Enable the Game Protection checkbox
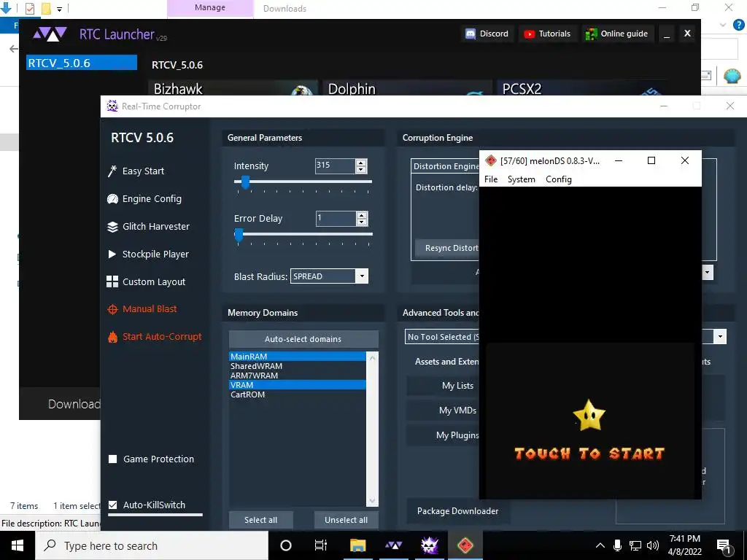 [x=113, y=459]
